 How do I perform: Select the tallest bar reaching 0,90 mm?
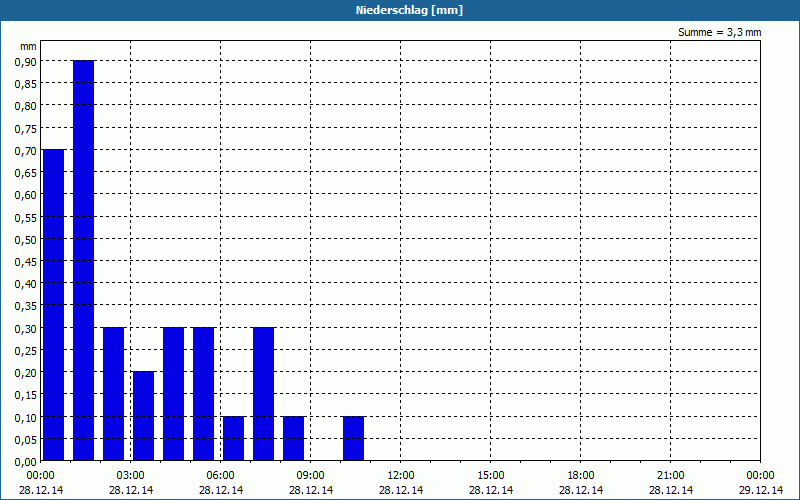pyautogui.click(x=83, y=260)
